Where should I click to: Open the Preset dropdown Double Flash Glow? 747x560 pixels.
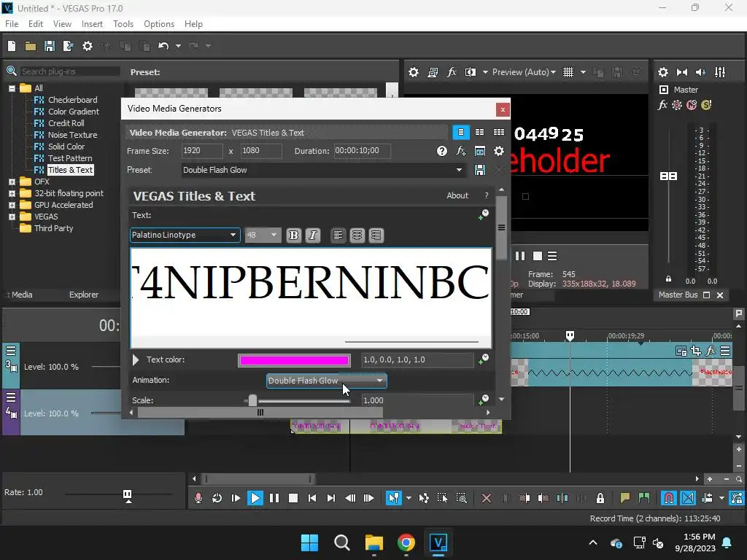click(322, 170)
